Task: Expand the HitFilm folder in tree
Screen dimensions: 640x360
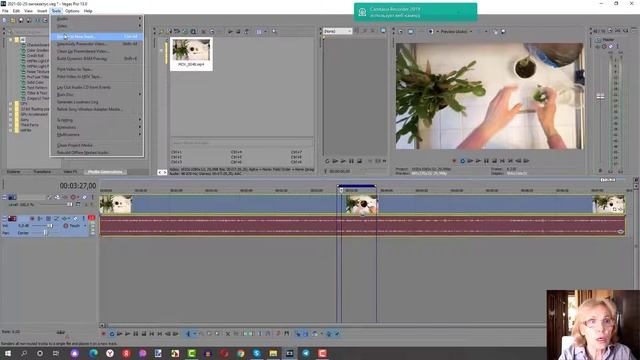Action: point(10,130)
